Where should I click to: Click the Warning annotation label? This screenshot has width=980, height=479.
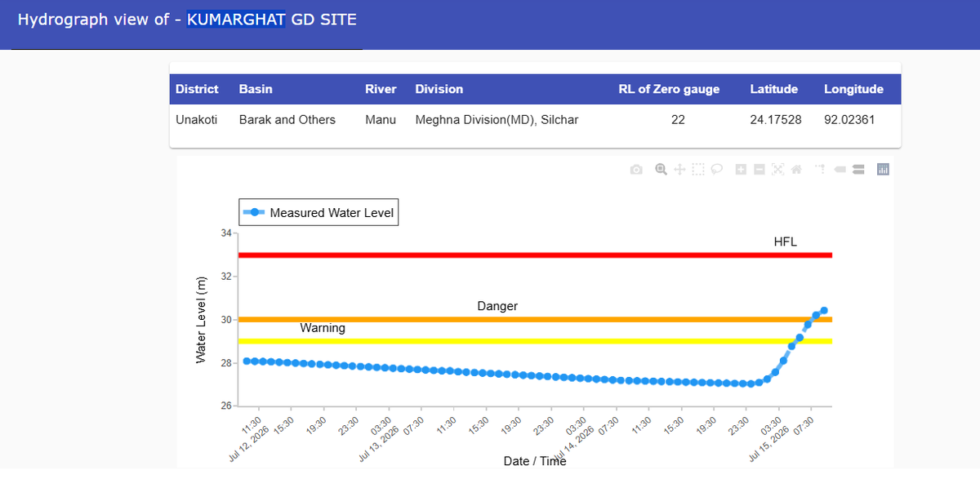tap(323, 328)
